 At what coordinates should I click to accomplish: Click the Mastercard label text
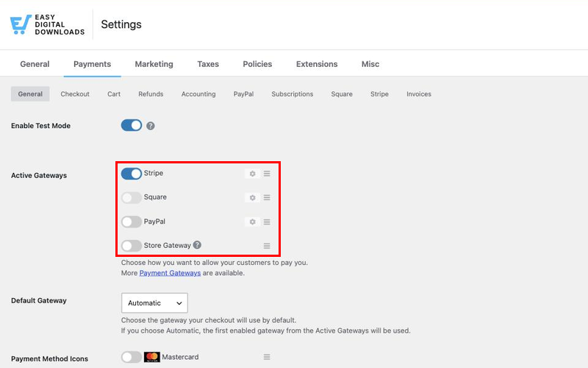(x=180, y=357)
